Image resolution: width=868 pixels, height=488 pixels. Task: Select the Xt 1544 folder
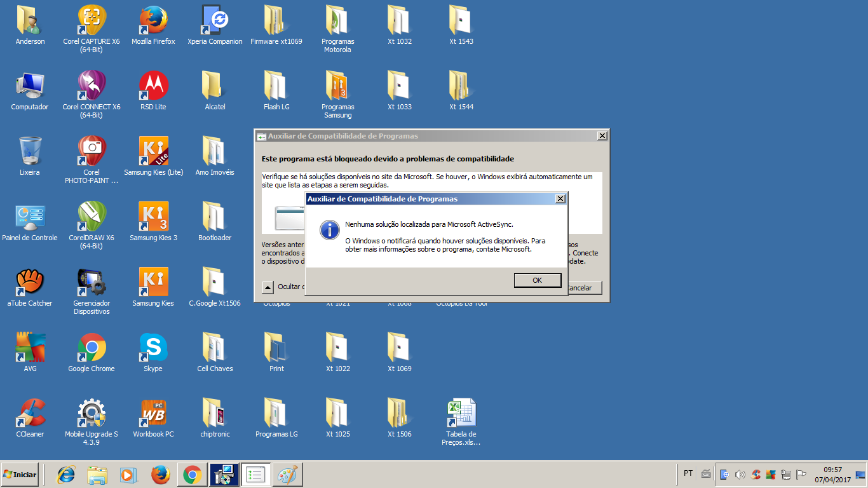461,91
